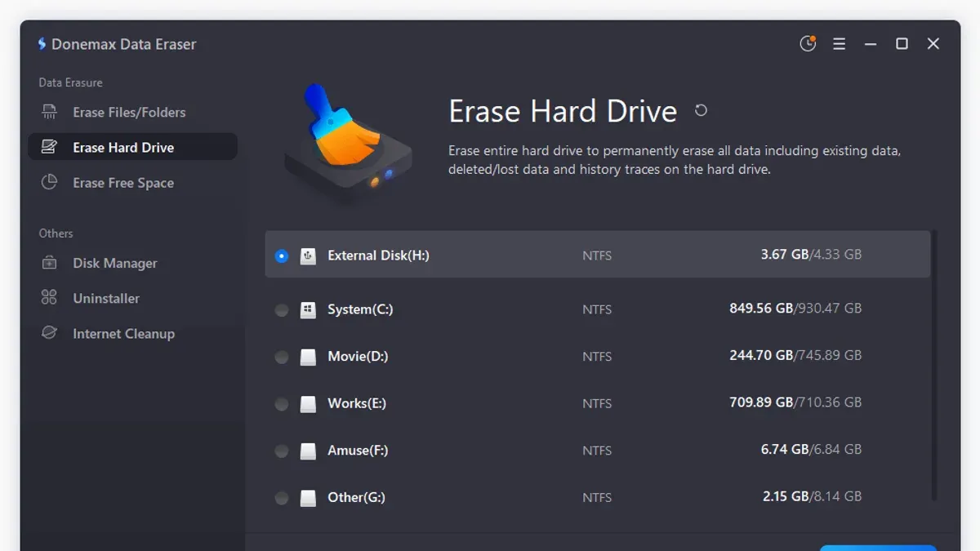
Task: Click the broom and disk illustration
Action: click(349, 144)
